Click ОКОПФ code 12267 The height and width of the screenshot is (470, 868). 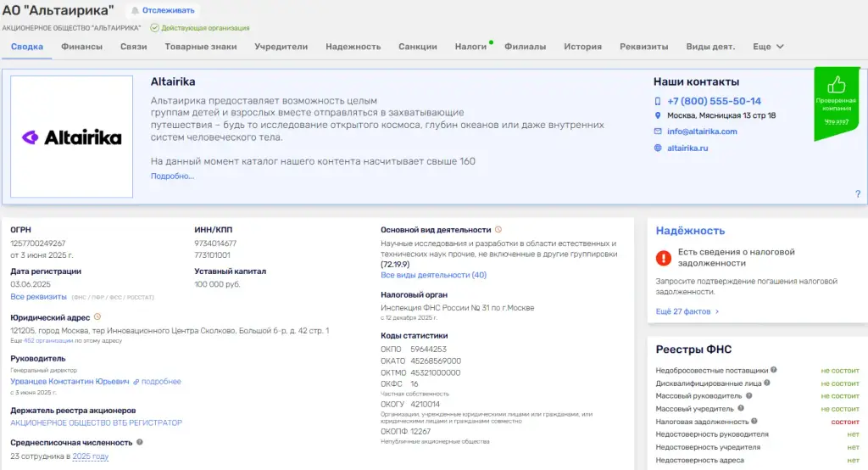(420, 431)
